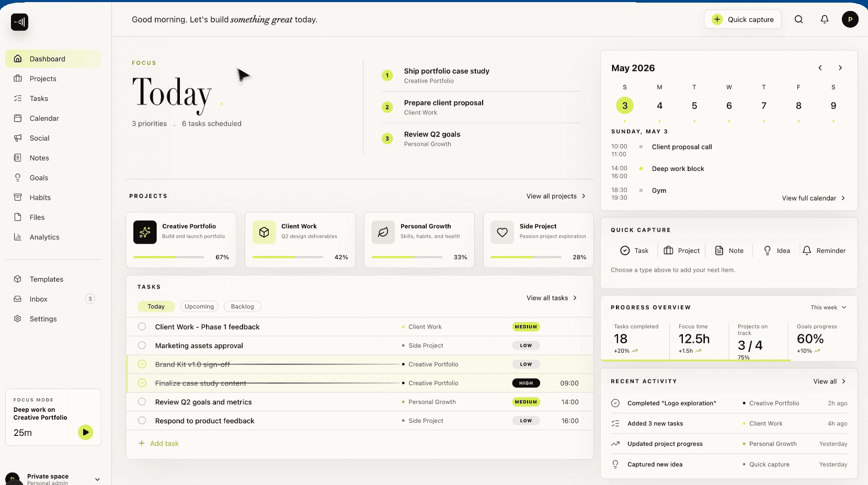The image size is (868, 485).
Task: Switch tasks to the Backlog tab
Action: pyautogui.click(x=242, y=307)
